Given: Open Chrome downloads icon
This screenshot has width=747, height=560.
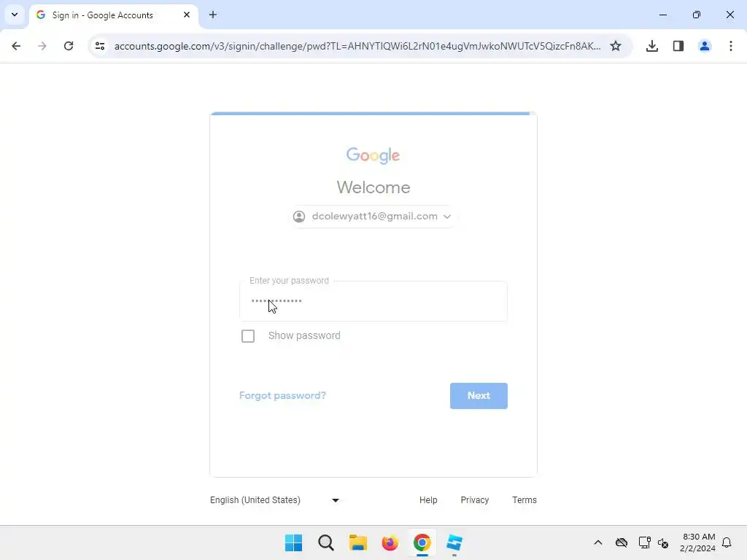Looking at the screenshot, I should click(x=652, y=46).
